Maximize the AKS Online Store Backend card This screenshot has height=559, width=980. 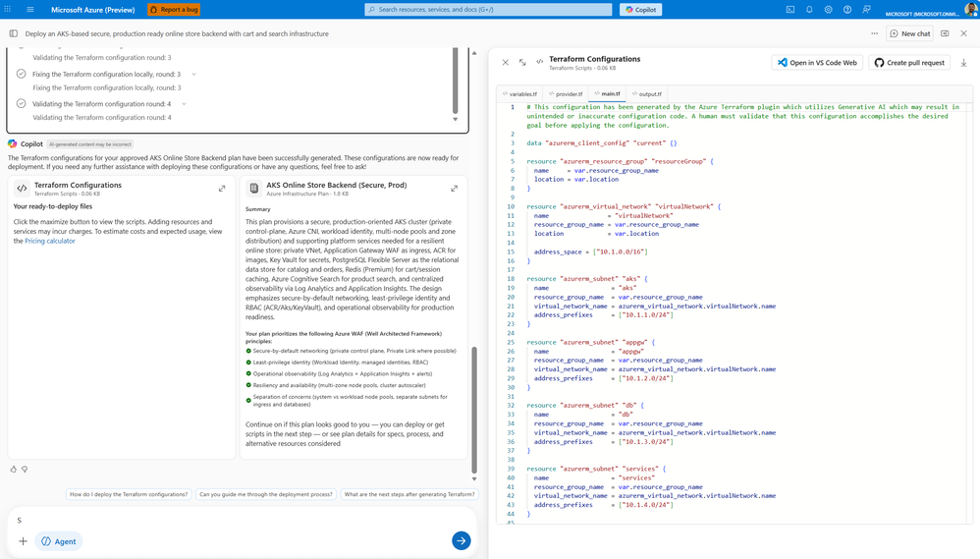coord(455,189)
